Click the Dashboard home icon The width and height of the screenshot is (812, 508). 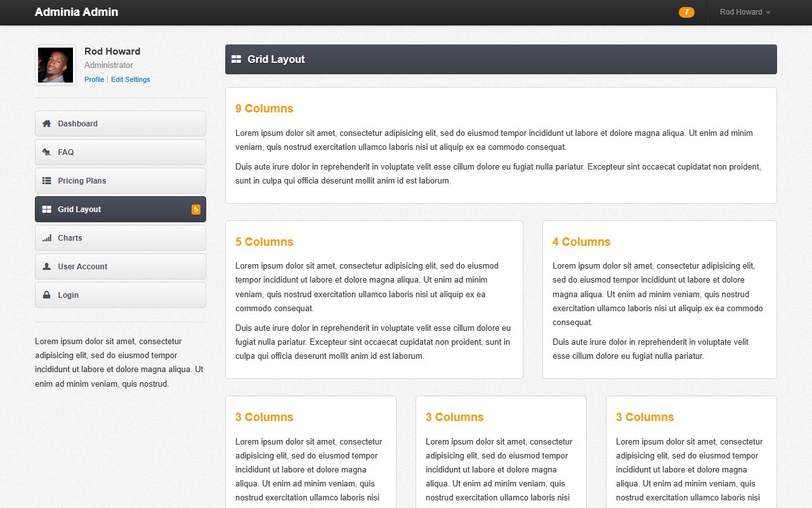pos(46,123)
